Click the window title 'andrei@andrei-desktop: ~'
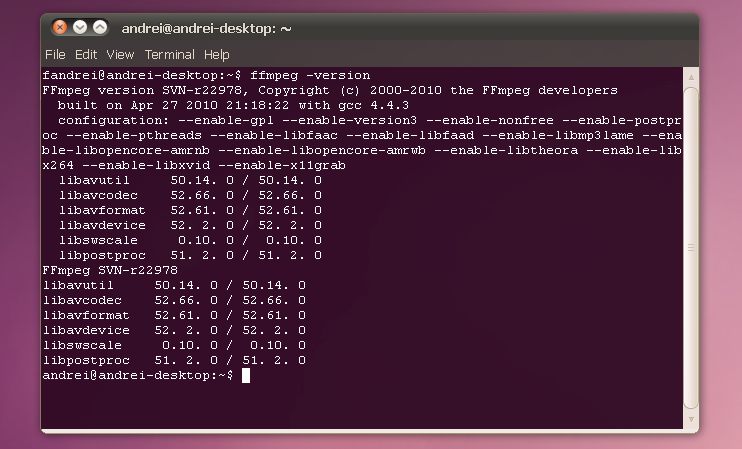The height and width of the screenshot is (449, 742). (206, 29)
